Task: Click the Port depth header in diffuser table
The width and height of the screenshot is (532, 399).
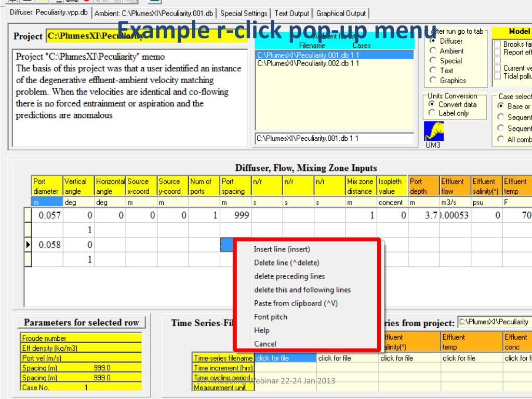Action: coord(424,187)
